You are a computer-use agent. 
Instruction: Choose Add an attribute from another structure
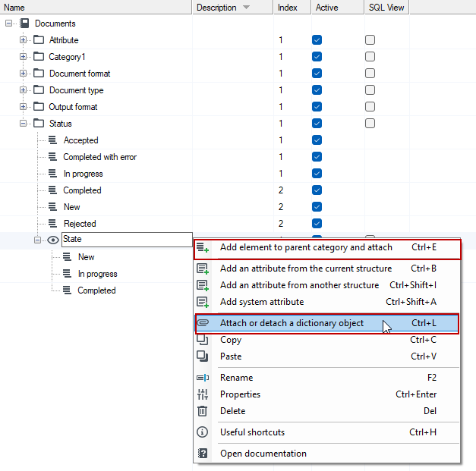327,285
